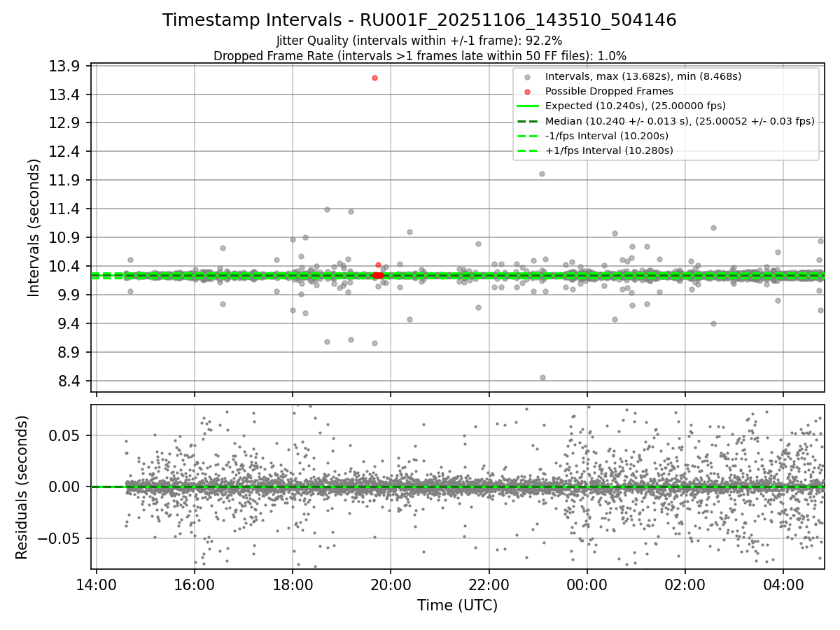Click the gray outlier point near 12.0s
The image size is (840, 630).
point(542,174)
